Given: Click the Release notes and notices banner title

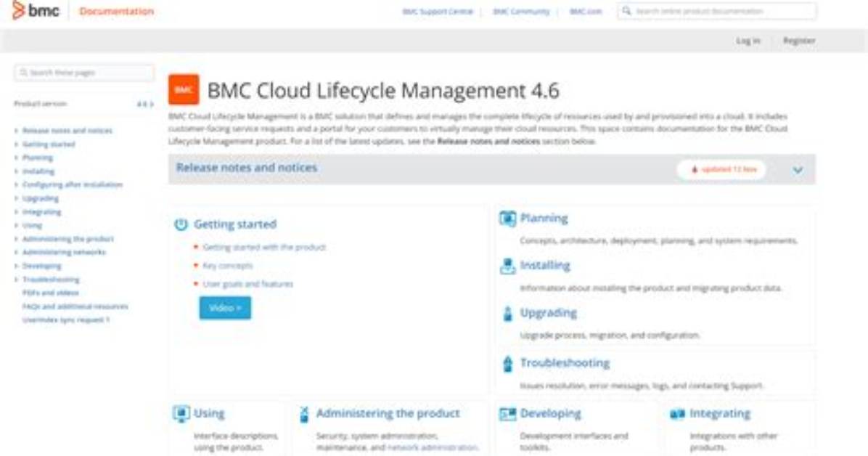Looking at the screenshot, I should point(246,167).
